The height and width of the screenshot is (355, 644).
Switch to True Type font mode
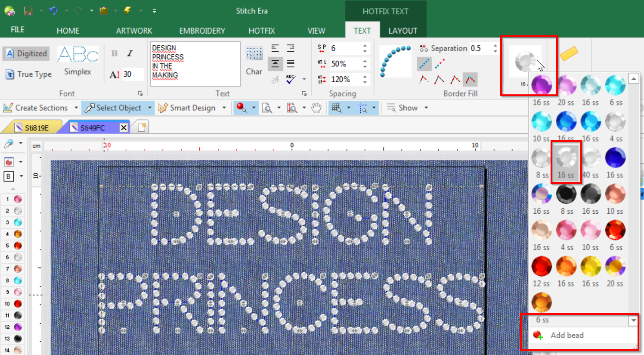pyautogui.click(x=29, y=74)
